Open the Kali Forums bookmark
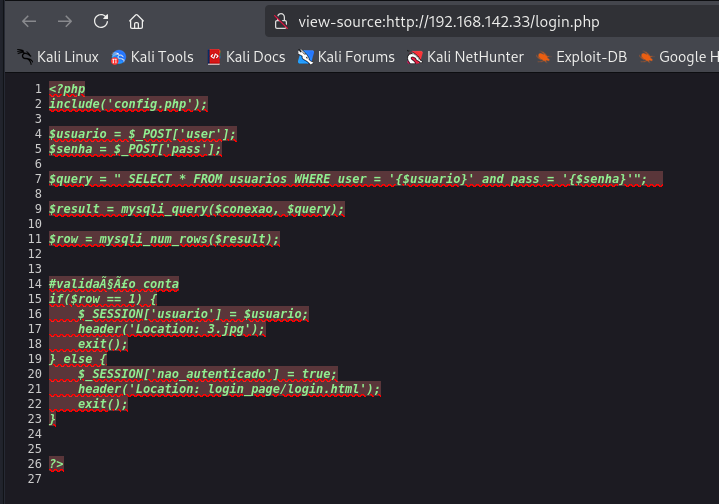719x504 pixels. (x=346, y=57)
